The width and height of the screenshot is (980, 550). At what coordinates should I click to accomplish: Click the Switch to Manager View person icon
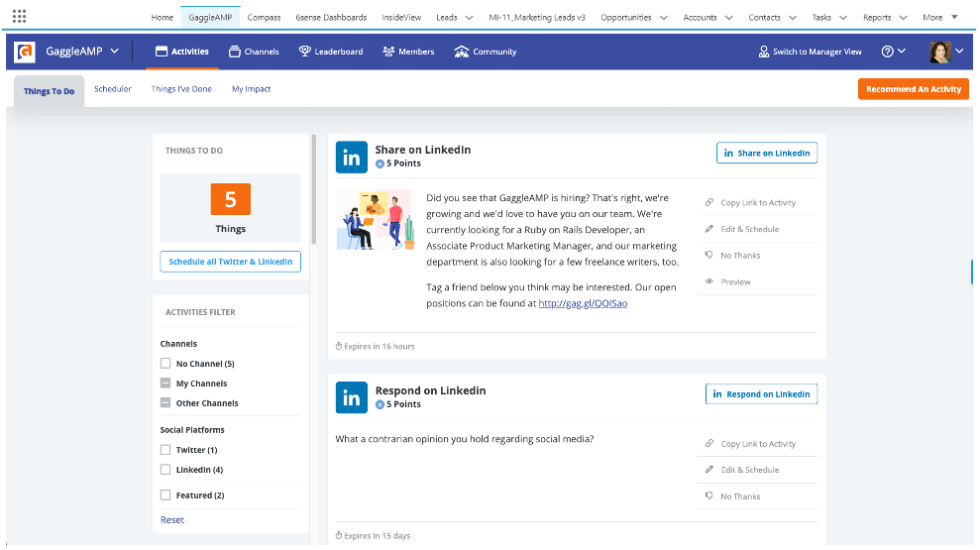764,52
